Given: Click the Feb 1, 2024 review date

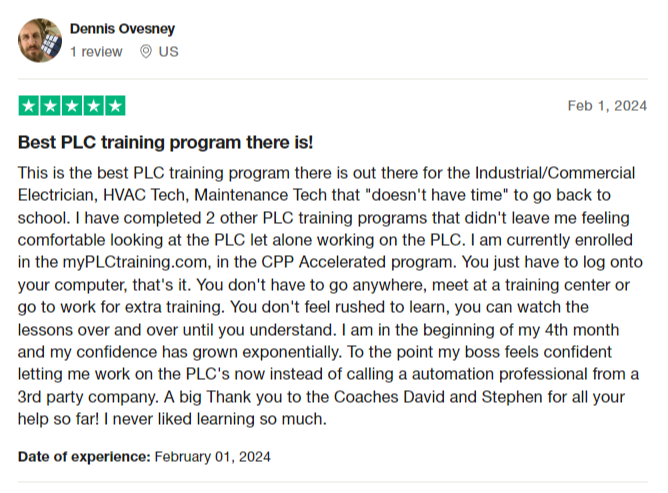Looking at the screenshot, I should (x=607, y=106).
